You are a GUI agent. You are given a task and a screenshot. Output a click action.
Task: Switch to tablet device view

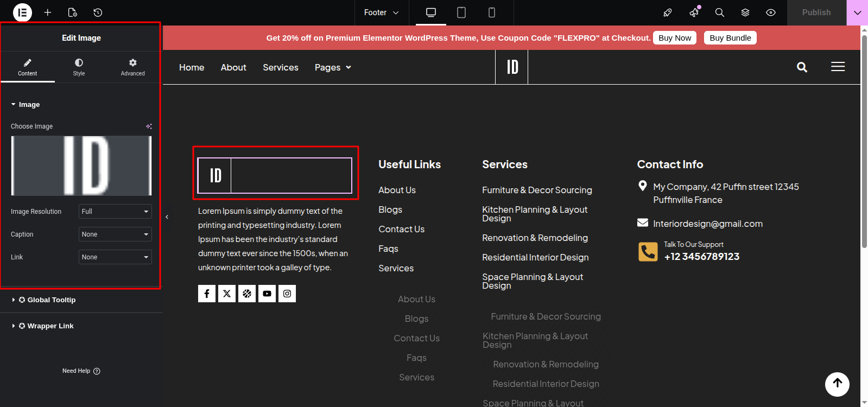(461, 12)
